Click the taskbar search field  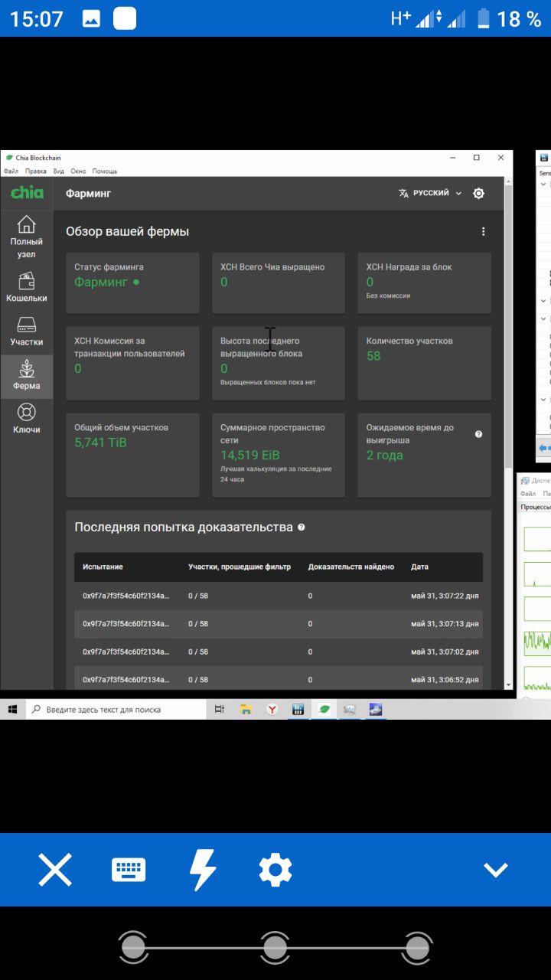[116, 710]
